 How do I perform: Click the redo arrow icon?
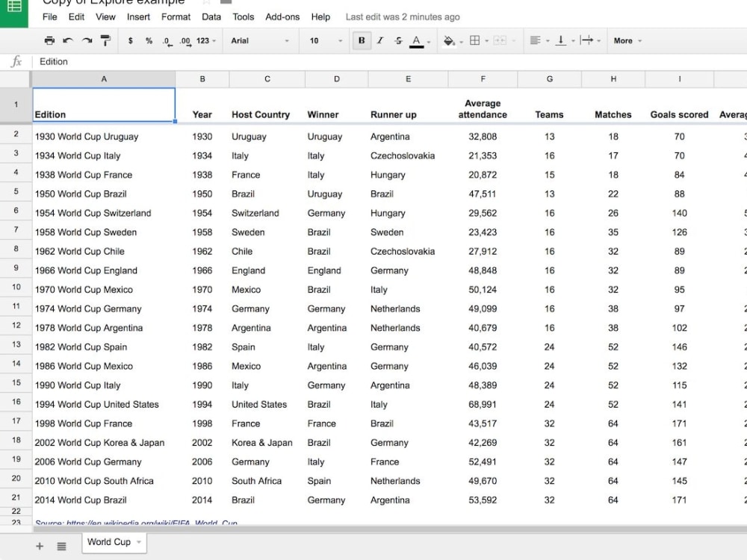pos(87,40)
